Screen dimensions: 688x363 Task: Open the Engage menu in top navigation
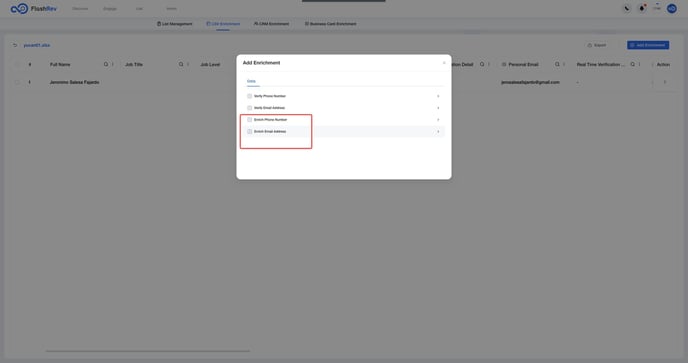pyautogui.click(x=110, y=9)
